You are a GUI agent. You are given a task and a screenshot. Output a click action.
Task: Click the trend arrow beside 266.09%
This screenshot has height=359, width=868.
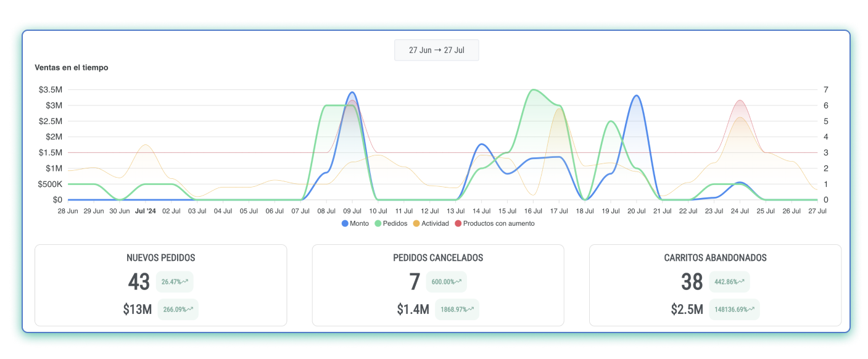pos(189,309)
